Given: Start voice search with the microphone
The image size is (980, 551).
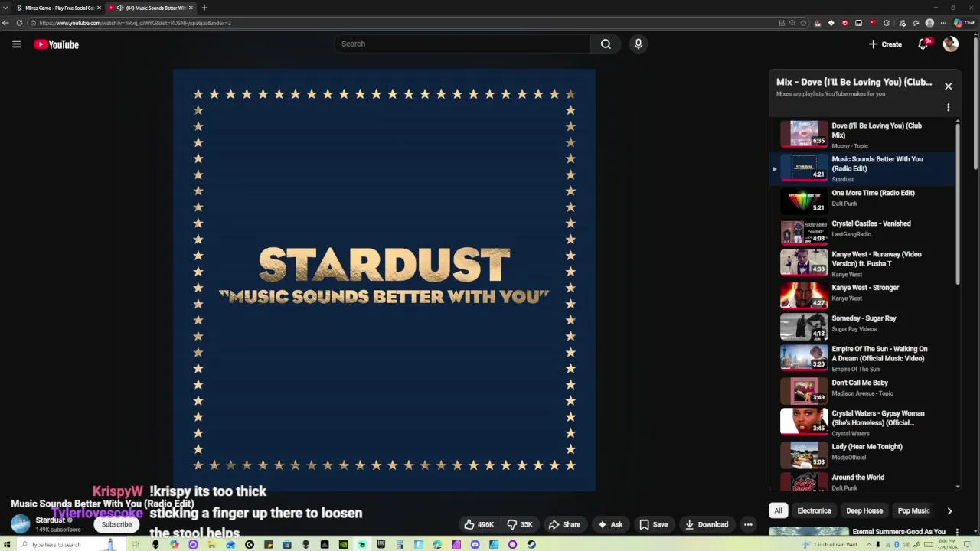Looking at the screenshot, I should coord(638,44).
